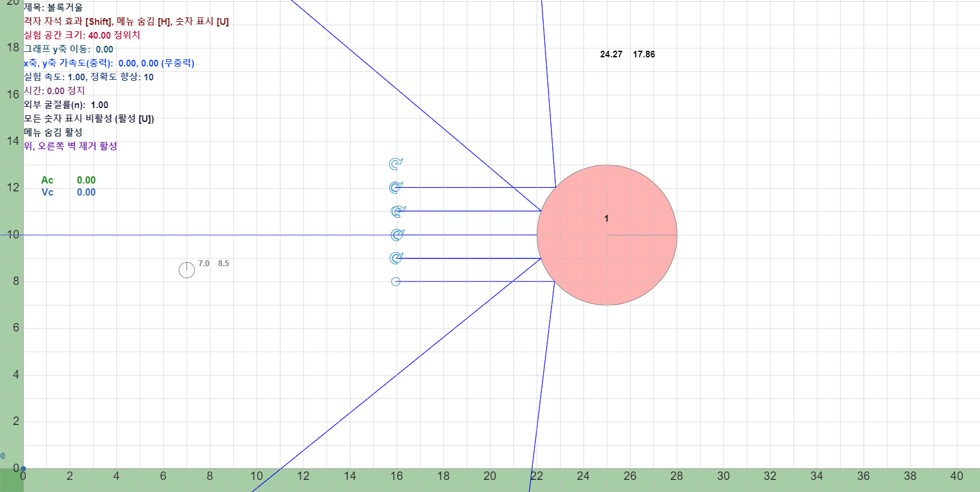The width and height of the screenshot is (980, 492).
Task: Click the x-axis tick label '40'
Action: click(x=956, y=476)
